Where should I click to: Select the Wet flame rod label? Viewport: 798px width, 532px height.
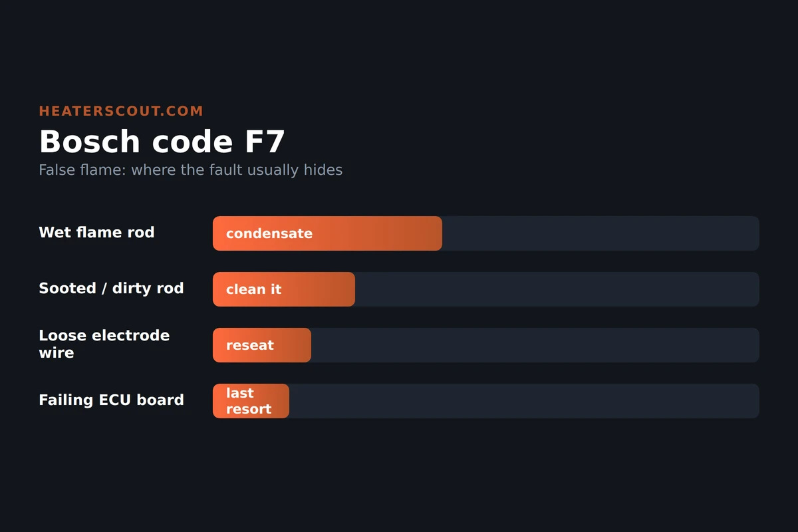click(x=96, y=232)
